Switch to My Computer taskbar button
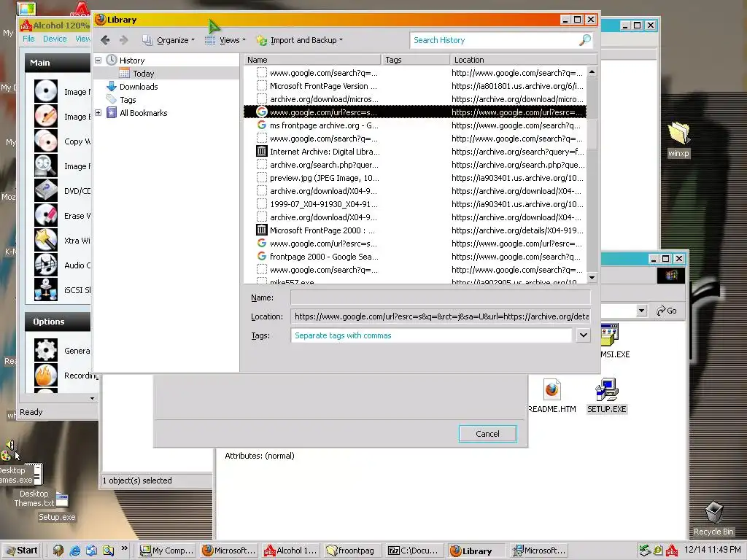Screen dimensions: 747x560 coord(167,551)
